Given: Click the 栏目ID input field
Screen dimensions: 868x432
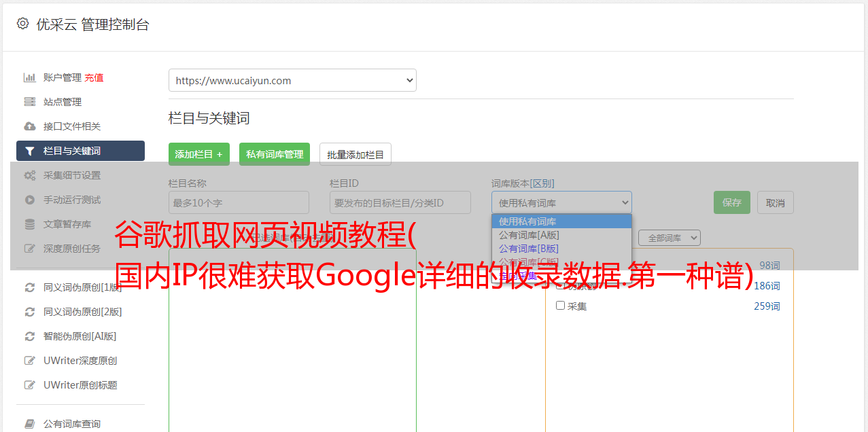Looking at the screenshot, I should (x=400, y=202).
